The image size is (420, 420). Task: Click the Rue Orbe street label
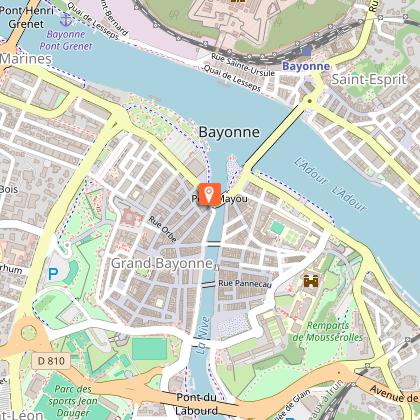click(162, 229)
